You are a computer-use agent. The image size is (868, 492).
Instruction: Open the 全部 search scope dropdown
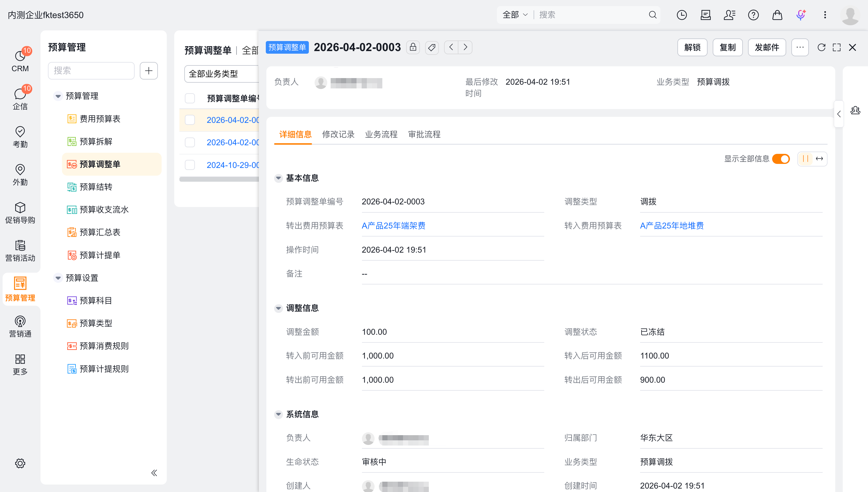(x=515, y=15)
